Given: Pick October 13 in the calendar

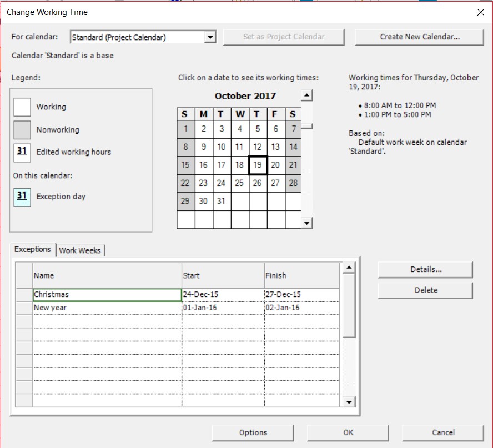Looking at the screenshot, I should pyautogui.click(x=276, y=147).
